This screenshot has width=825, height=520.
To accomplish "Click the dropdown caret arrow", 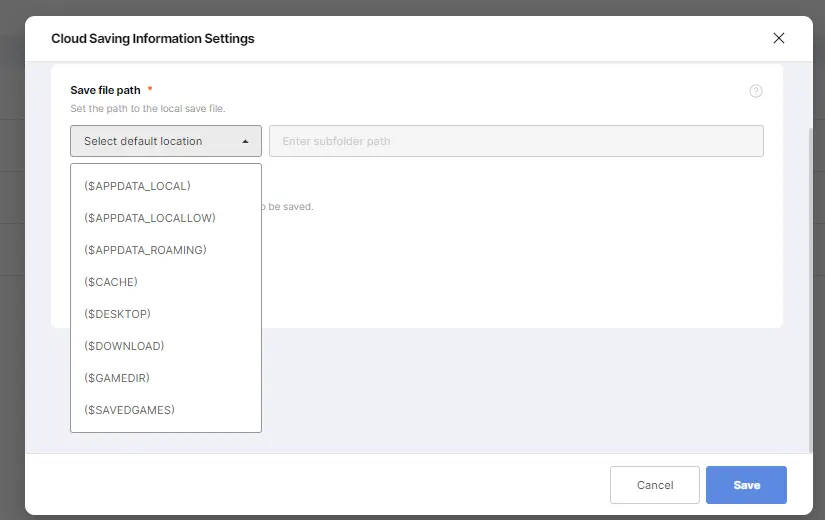I will tap(245, 142).
